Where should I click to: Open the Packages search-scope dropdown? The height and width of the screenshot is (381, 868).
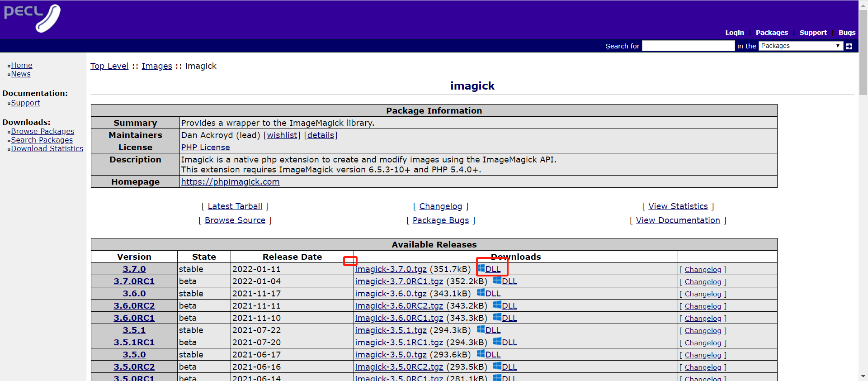click(x=801, y=46)
